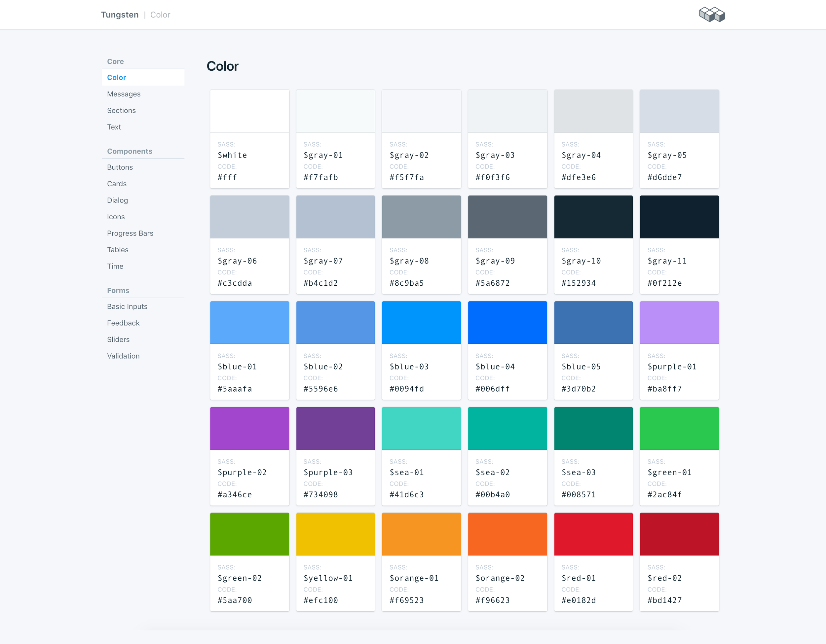The width and height of the screenshot is (826, 644).
Task: Go to the Sections sidebar item
Action: [x=121, y=111]
